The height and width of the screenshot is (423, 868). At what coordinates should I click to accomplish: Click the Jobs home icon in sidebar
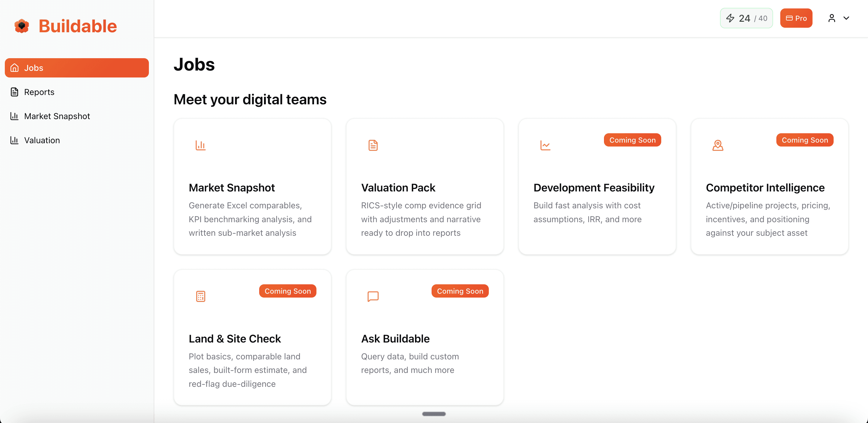14,68
